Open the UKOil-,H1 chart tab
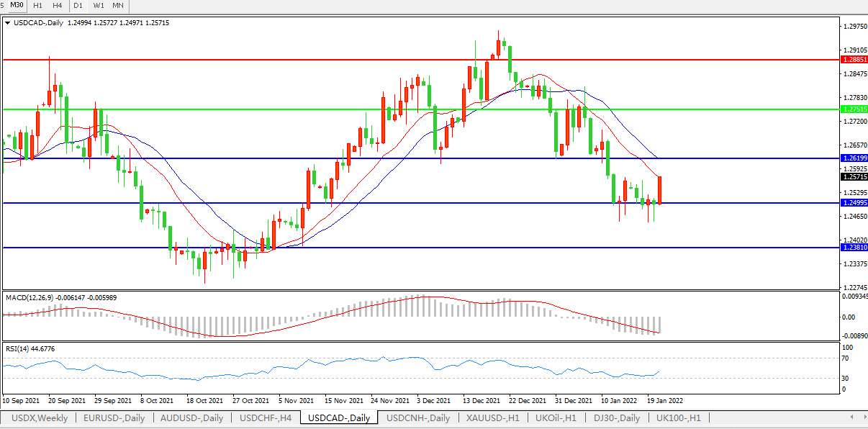868x429 pixels. 556,418
